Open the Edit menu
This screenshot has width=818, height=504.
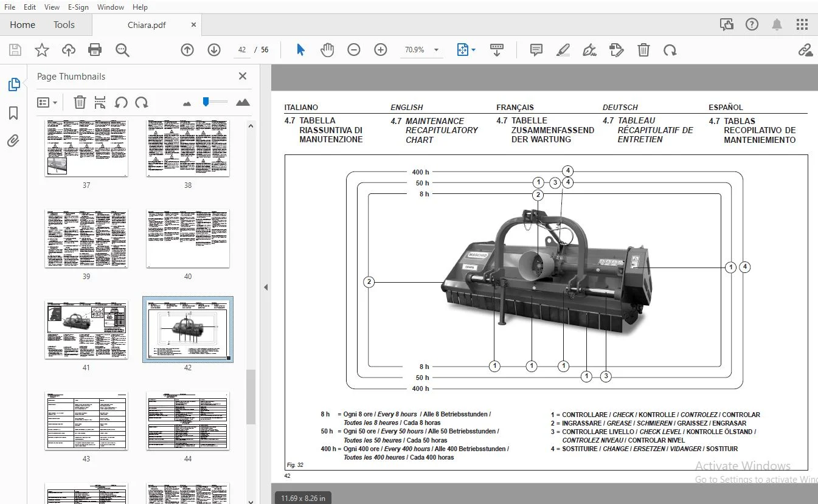click(x=29, y=7)
